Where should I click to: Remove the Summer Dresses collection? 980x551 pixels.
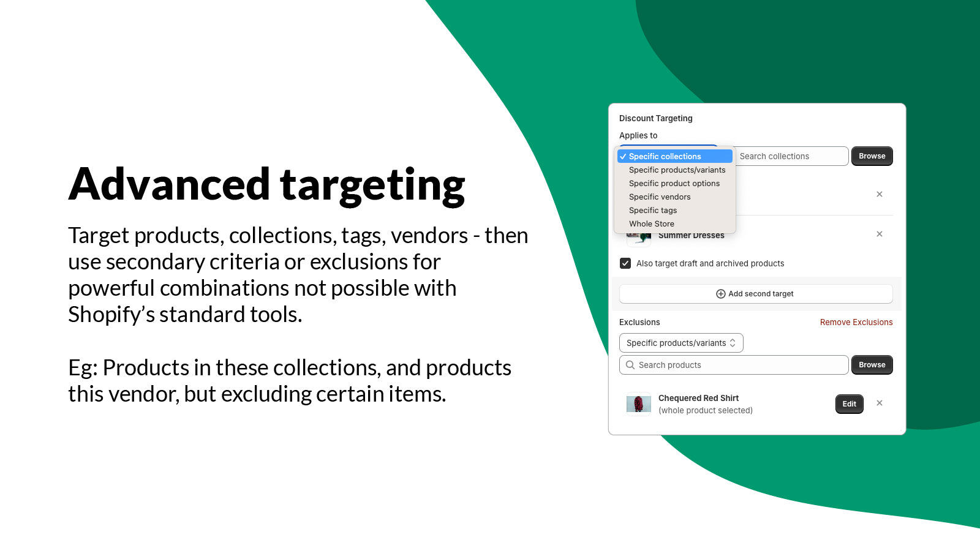(880, 234)
